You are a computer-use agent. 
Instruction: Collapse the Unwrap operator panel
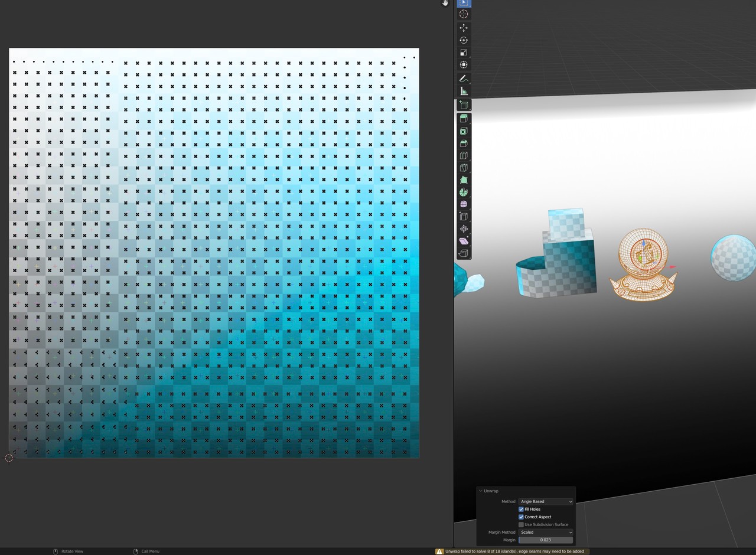[481, 491]
